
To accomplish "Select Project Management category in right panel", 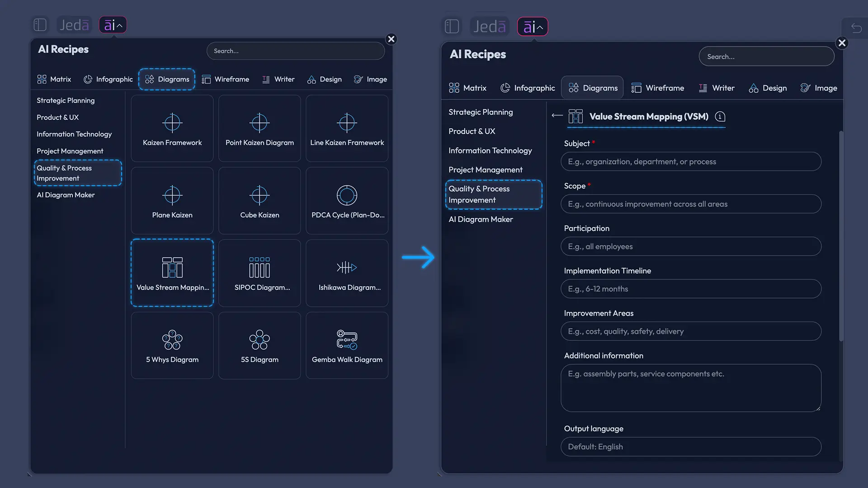I will click(486, 170).
